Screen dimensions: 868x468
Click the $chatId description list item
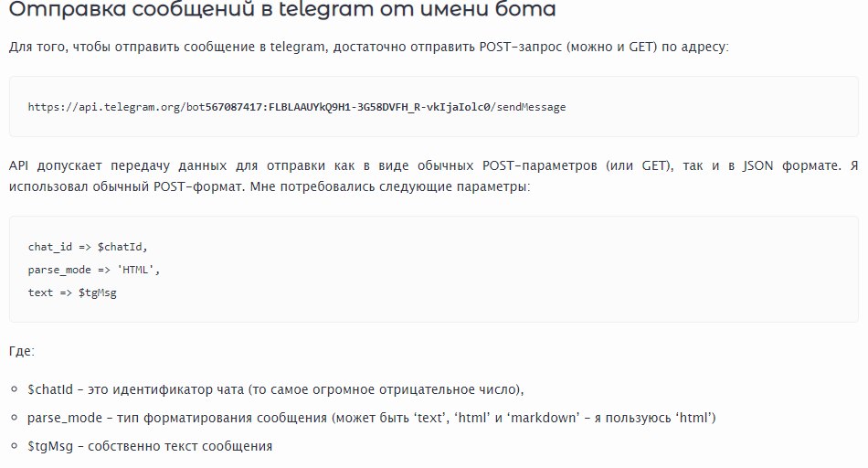(x=276, y=388)
